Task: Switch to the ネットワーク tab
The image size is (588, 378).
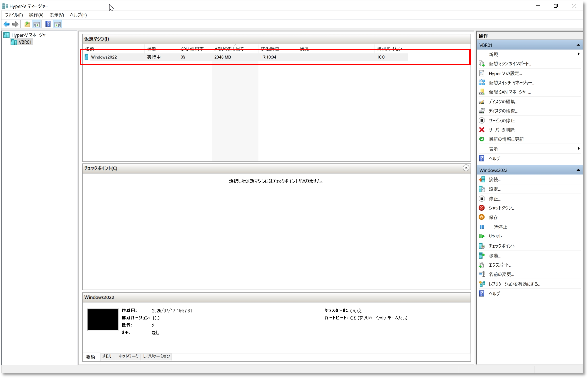Action: pos(128,356)
